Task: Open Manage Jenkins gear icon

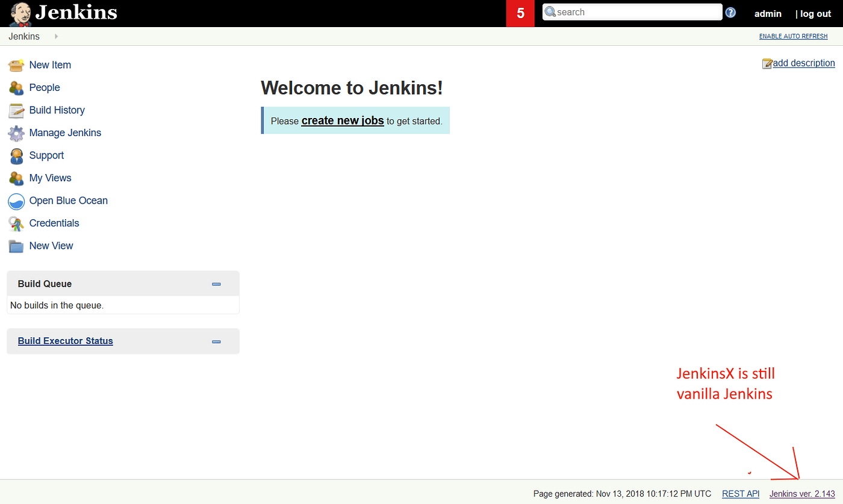Action: pyautogui.click(x=16, y=132)
